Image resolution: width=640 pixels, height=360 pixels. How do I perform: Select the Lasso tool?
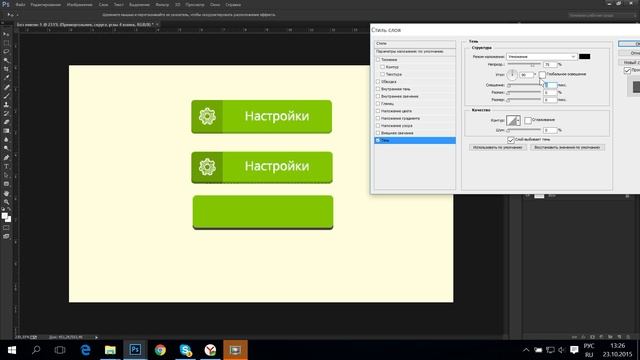coord(6,52)
